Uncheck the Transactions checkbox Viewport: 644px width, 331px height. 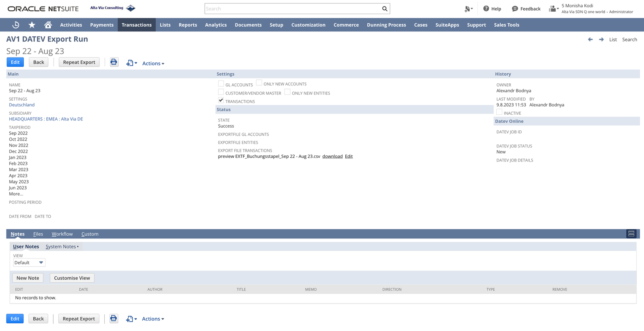(x=221, y=100)
